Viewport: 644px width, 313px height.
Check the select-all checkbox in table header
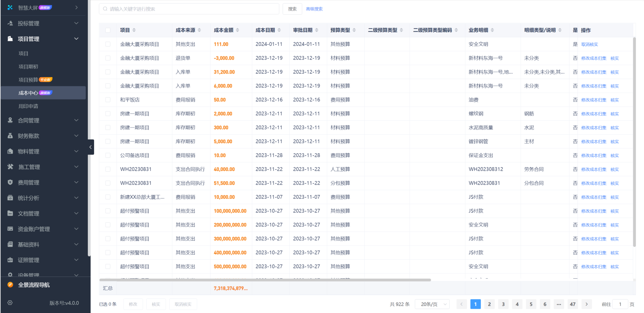(x=108, y=30)
